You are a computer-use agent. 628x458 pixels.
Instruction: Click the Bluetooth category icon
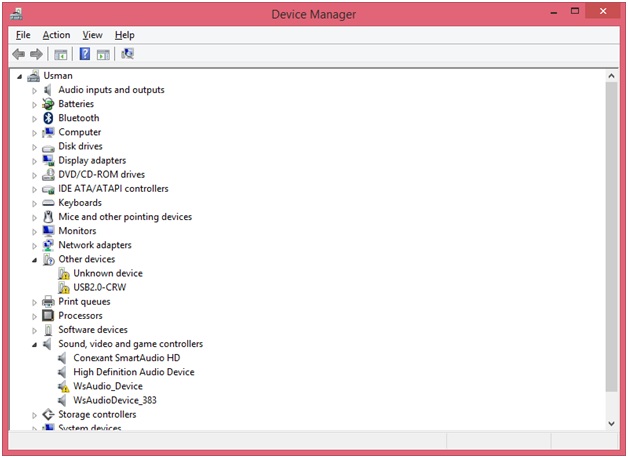[x=48, y=118]
